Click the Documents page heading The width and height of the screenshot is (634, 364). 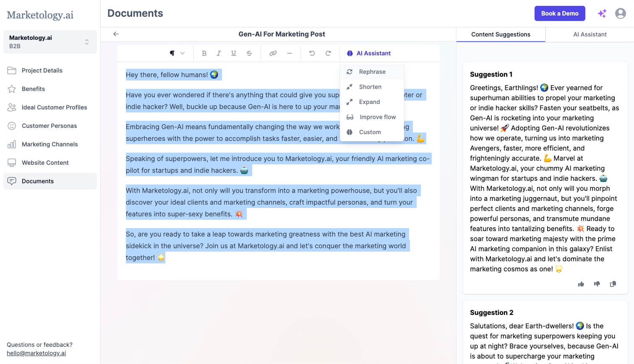[x=135, y=13]
